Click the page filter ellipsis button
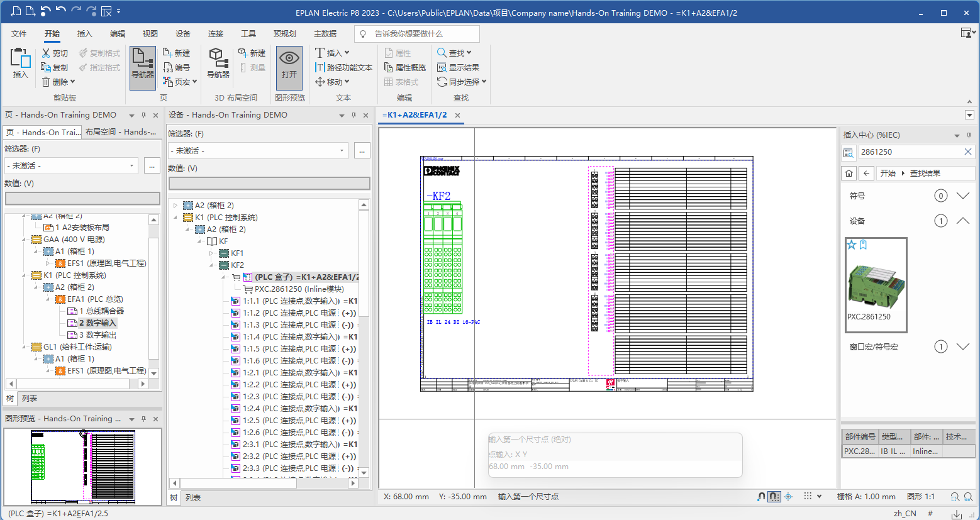The height and width of the screenshot is (520, 980). click(x=152, y=165)
